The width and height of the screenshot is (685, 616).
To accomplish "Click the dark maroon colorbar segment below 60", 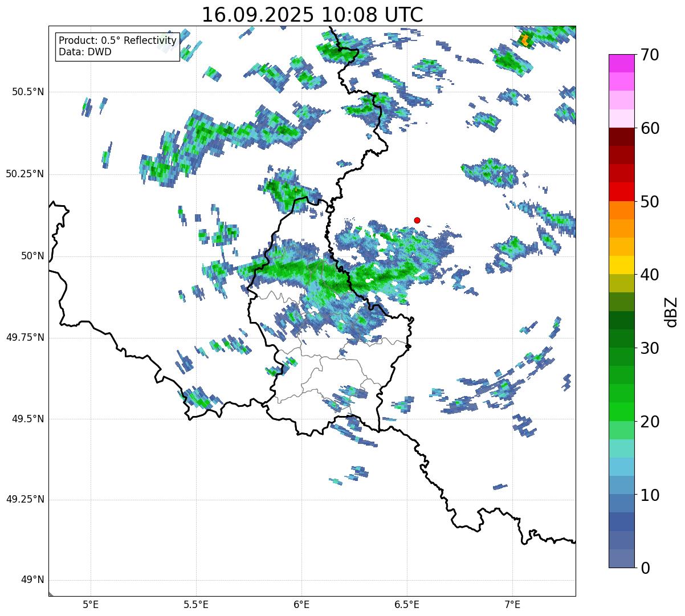I will (x=622, y=137).
